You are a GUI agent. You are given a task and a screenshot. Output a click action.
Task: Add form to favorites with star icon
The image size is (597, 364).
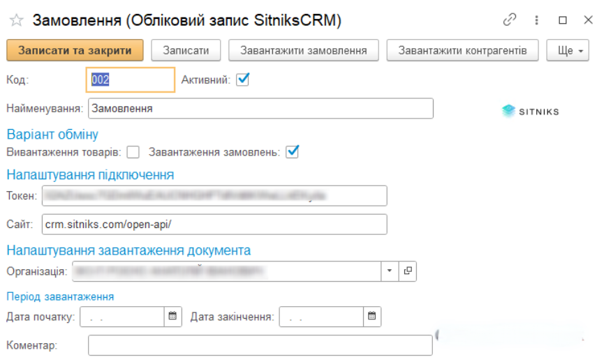16,20
